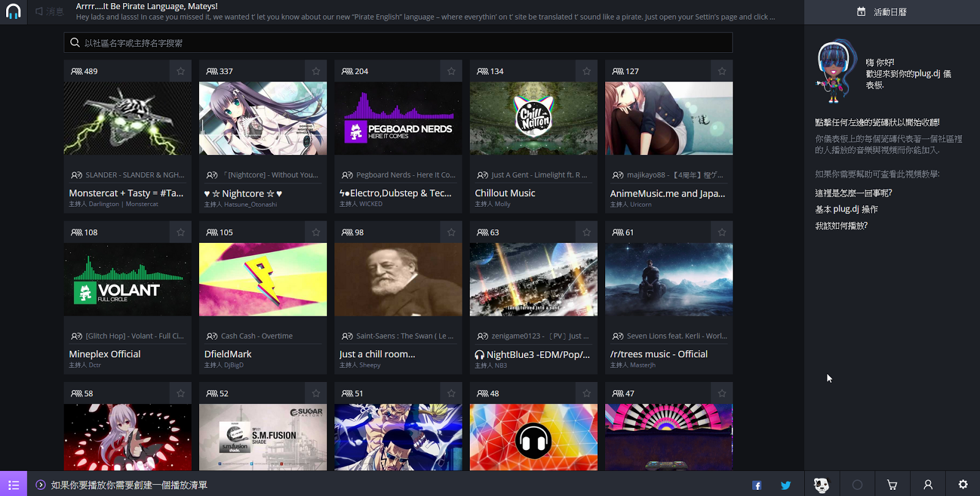The image size is (980, 496).
Task: Open the Pirate Language announcement headline
Action: pos(146,6)
